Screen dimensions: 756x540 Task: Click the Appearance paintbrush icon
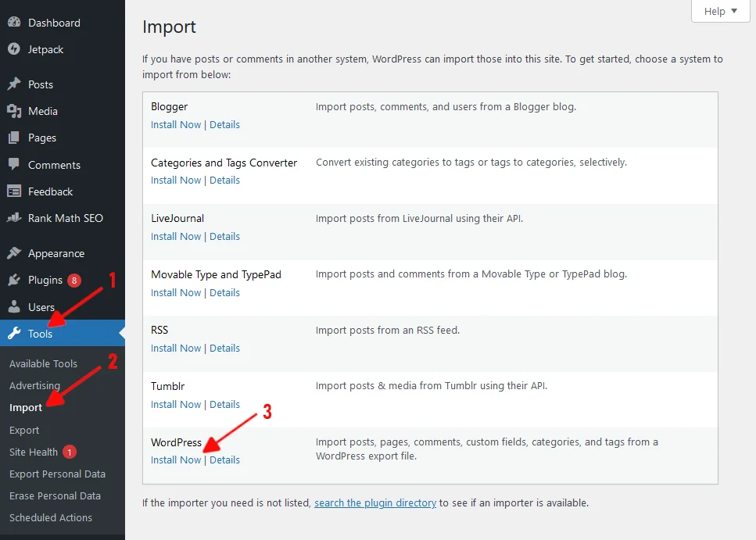(14, 253)
